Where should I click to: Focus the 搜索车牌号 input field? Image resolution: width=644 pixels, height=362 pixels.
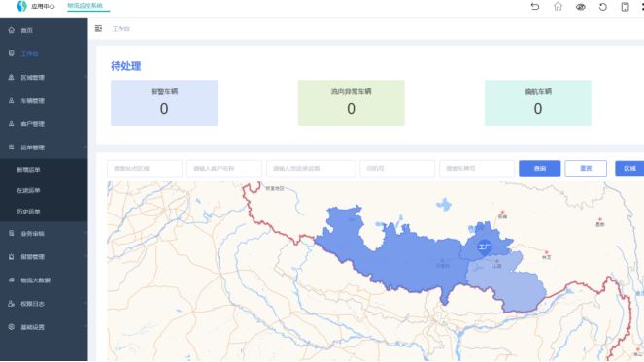pyautogui.click(x=477, y=168)
